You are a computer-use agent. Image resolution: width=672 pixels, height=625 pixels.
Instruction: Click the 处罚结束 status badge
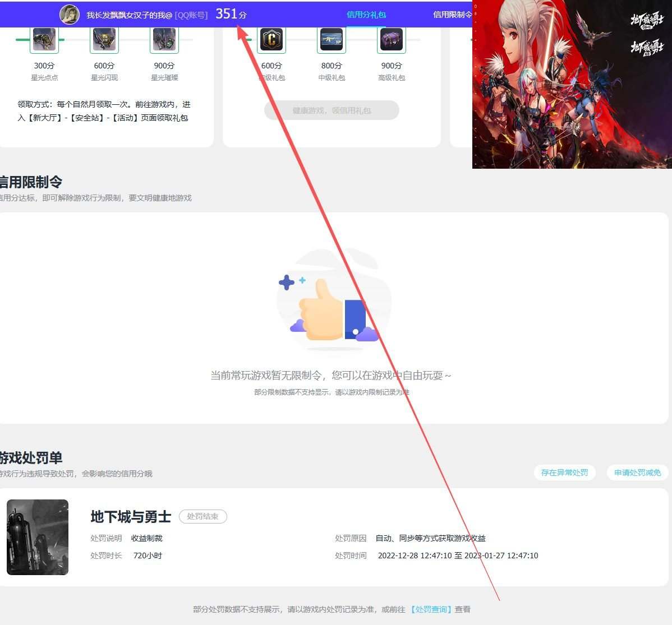point(202,516)
